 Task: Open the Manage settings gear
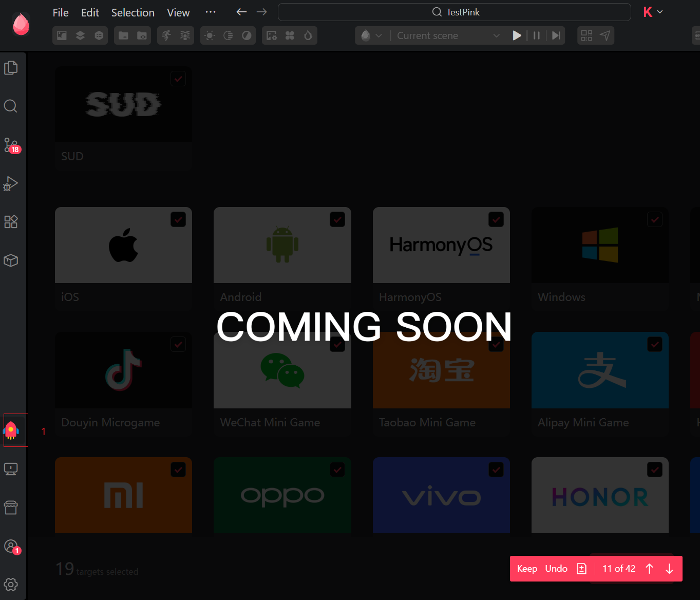coord(11,585)
